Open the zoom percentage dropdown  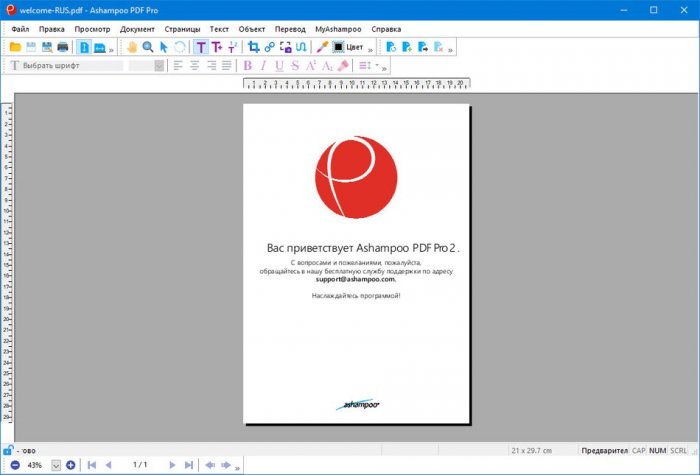(56, 465)
